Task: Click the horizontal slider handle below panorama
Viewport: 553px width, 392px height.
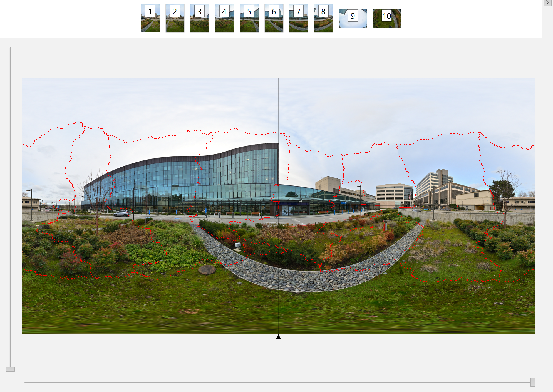Action: click(x=533, y=382)
